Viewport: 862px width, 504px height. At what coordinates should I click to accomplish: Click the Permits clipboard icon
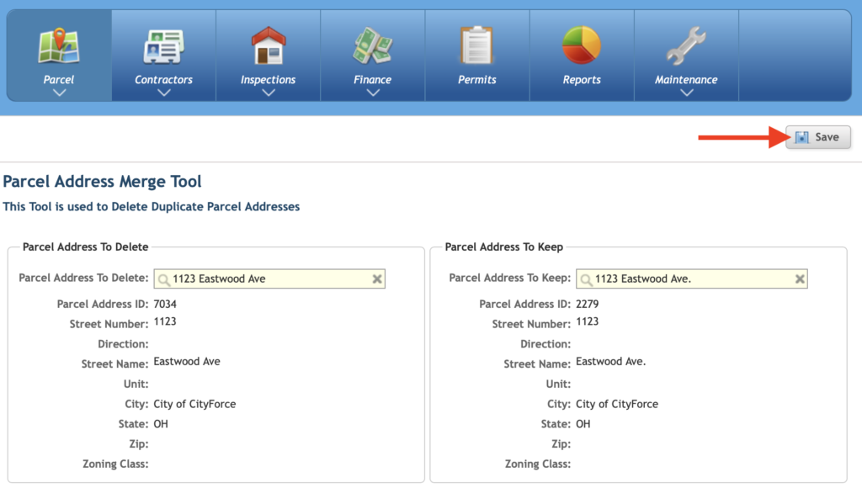pyautogui.click(x=476, y=45)
